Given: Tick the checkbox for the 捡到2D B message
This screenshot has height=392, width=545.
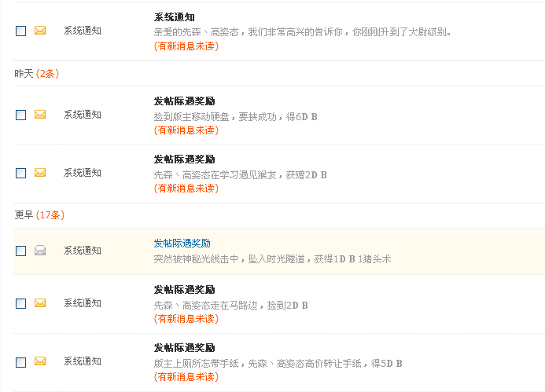Looking at the screenshot, I should (21, 304).
